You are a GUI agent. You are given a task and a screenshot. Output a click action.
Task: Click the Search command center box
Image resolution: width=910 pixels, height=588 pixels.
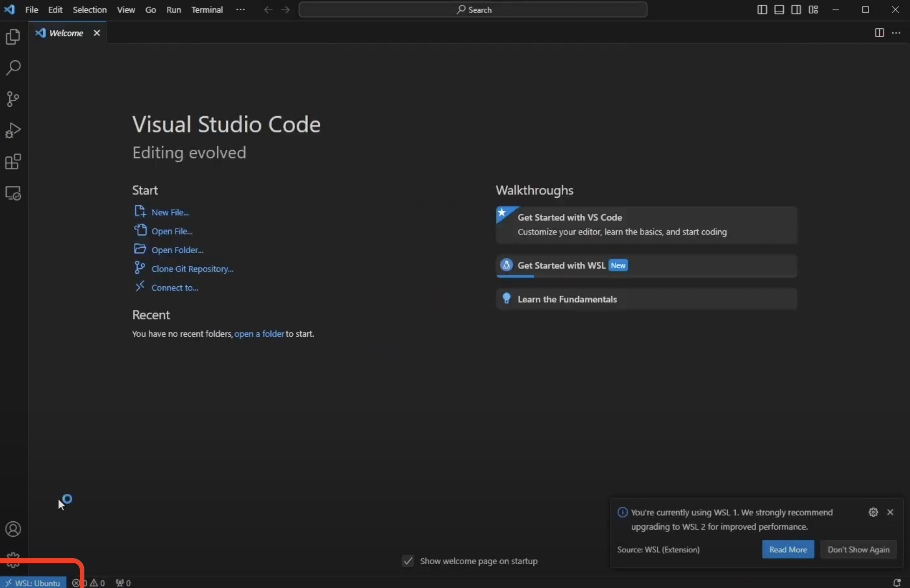473,10
